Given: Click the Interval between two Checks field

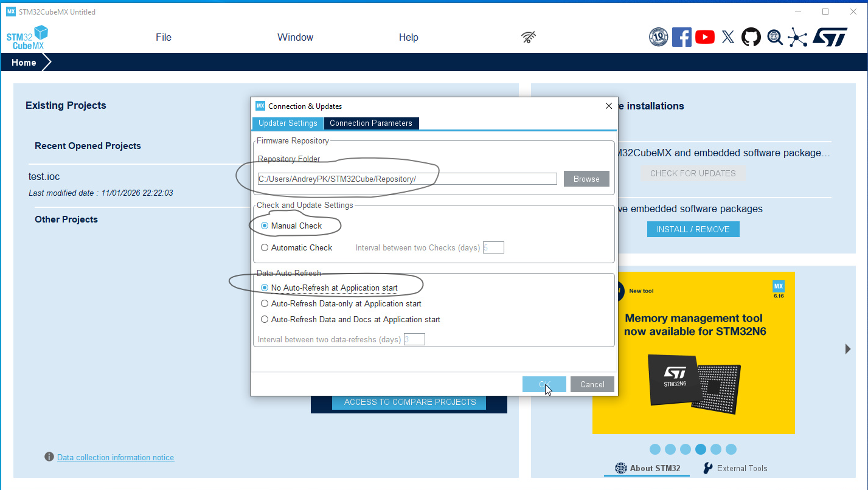Looking at the screenshot, I should [x=493, y=247].
